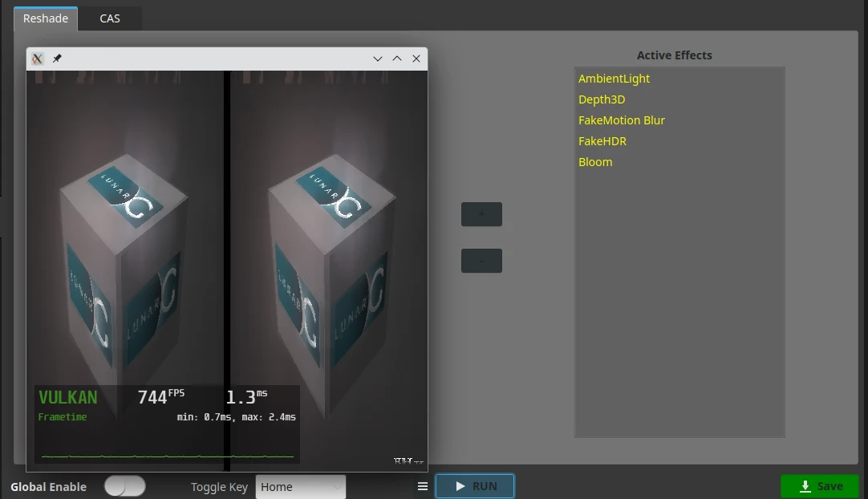The height and width of the screenshot is (499, 868).
Task: Select AmbientLight in Active Effects
Action: click(x=614, y=79)
